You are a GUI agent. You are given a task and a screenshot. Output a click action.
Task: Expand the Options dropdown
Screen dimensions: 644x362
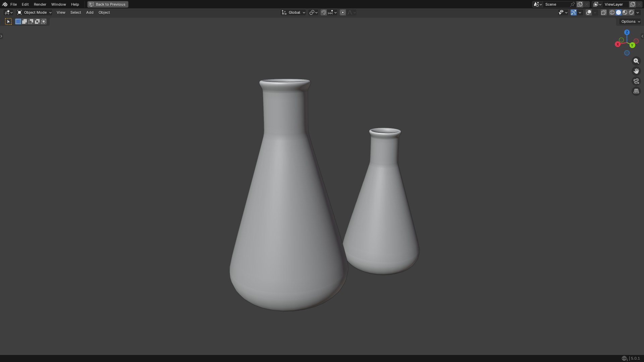pyautogui.click(x=631, y=21)
